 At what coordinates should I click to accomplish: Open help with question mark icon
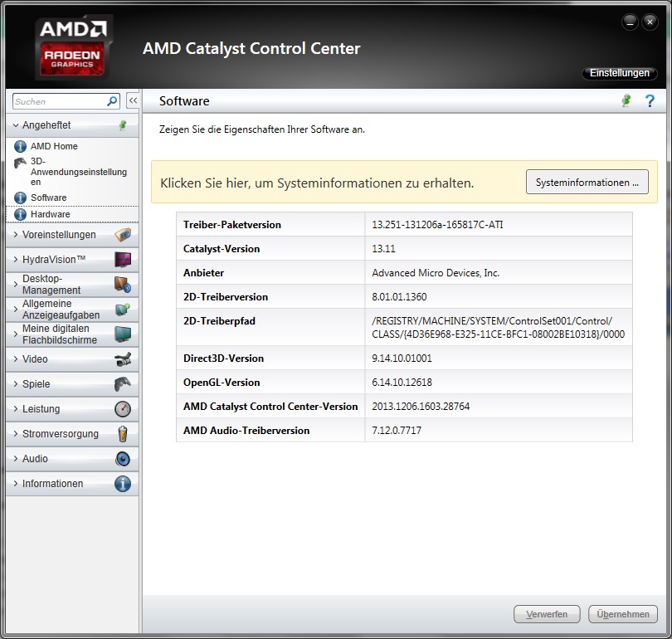tap(650, 100)
